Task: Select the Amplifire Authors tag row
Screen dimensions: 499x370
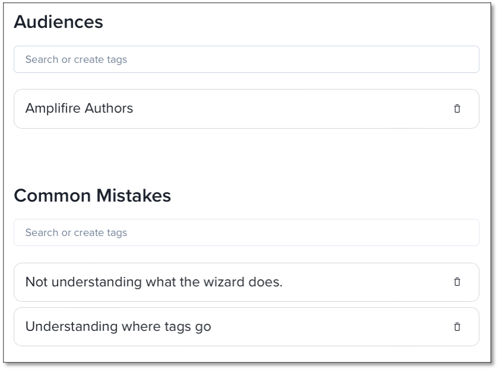Action: click(x=246, y=109)
